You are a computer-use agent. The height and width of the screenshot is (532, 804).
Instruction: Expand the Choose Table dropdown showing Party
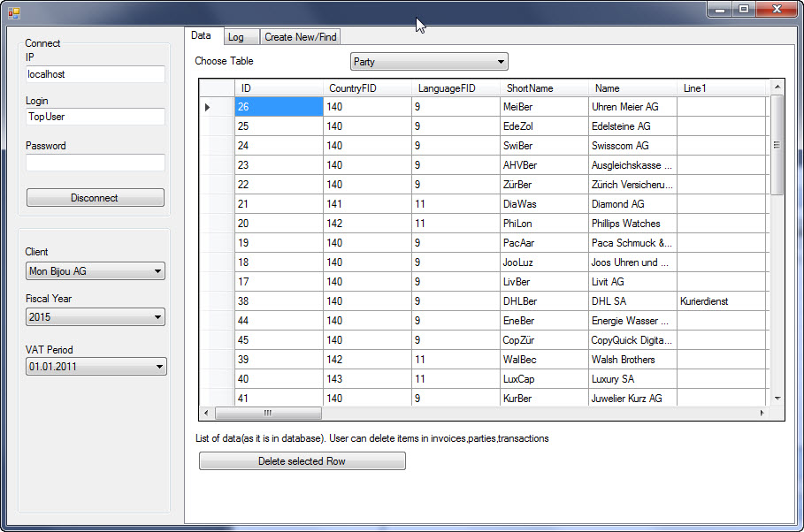coord(429,62)
